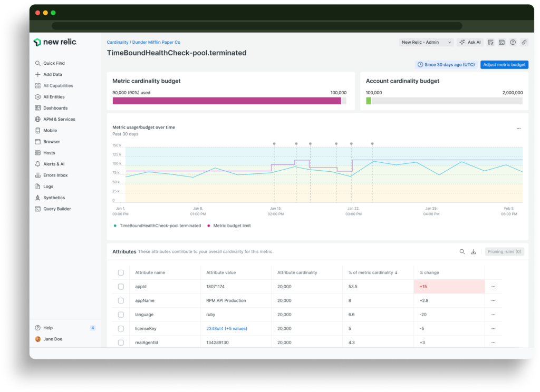Open the query console terminal icon

(502, 42)
